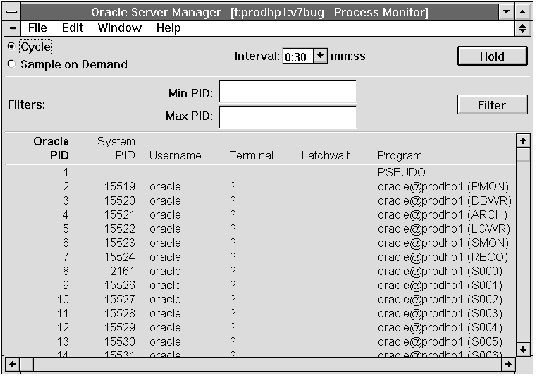The width and height of the screenshot is (536, 378).
Task: Click the horizontal scrollbar thumb
Action: coord(27,364)
